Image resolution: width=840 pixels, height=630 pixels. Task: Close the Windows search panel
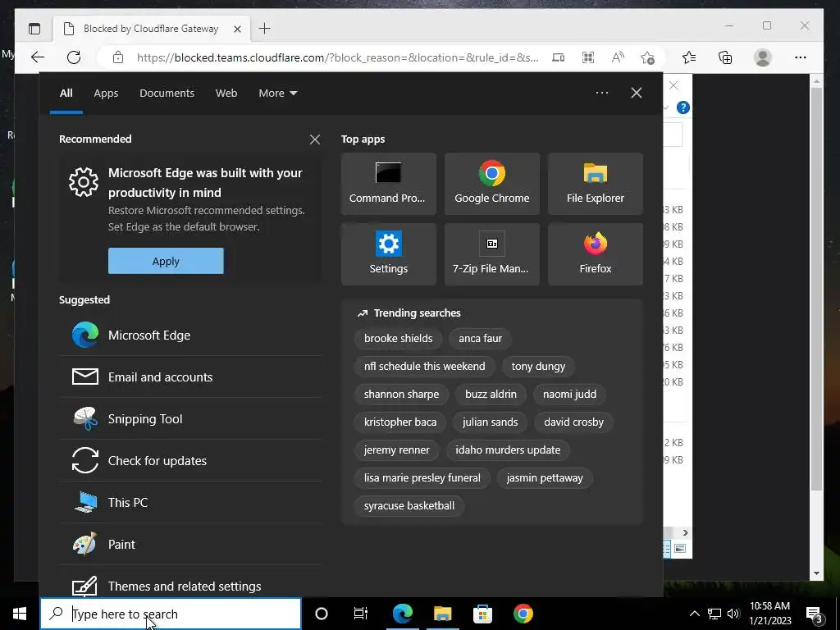click(637, 93)
